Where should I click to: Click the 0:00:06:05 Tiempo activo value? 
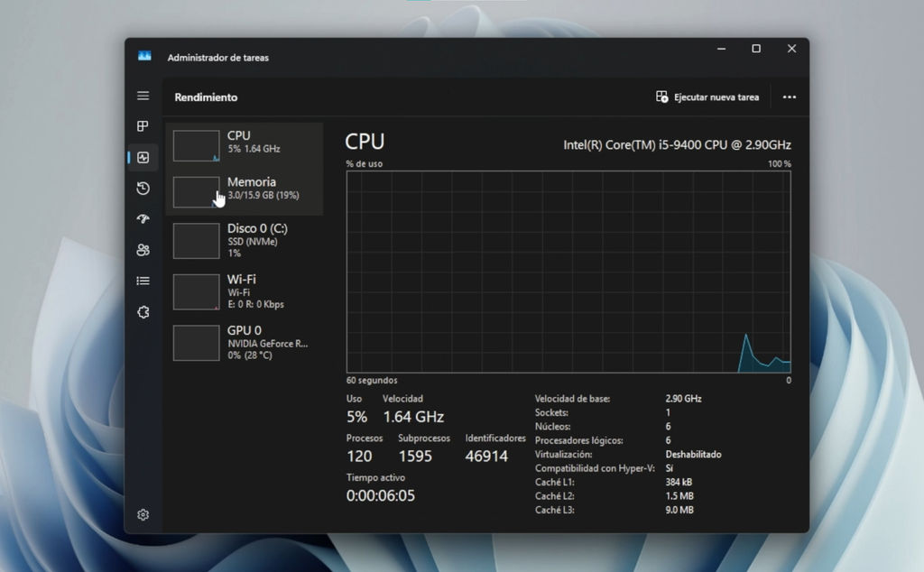tap(381, 496)
